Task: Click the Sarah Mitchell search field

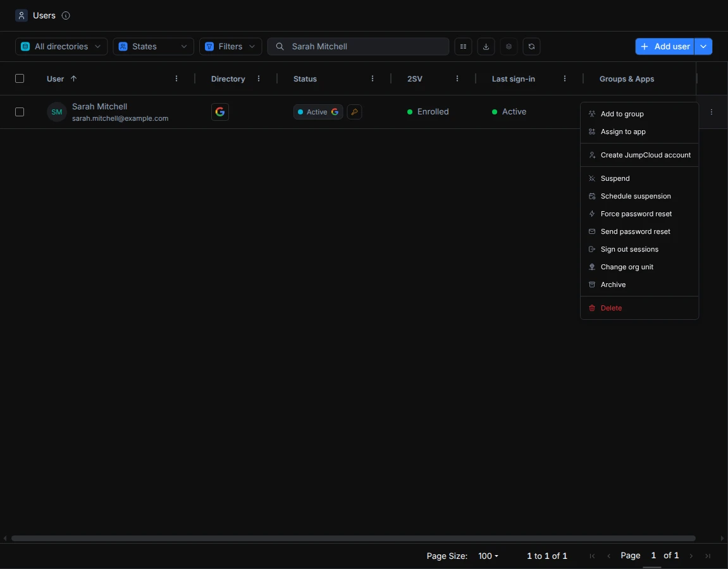Action: coord(358,46)
